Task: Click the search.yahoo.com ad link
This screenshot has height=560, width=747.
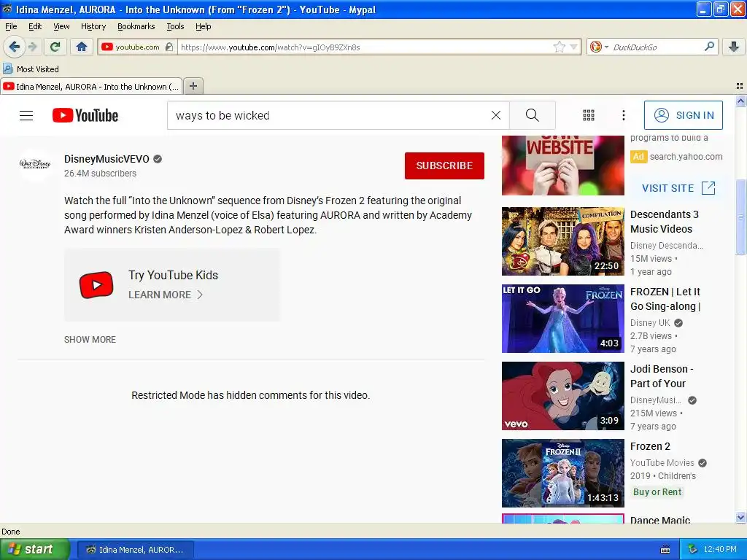Action: pos(686,157)
